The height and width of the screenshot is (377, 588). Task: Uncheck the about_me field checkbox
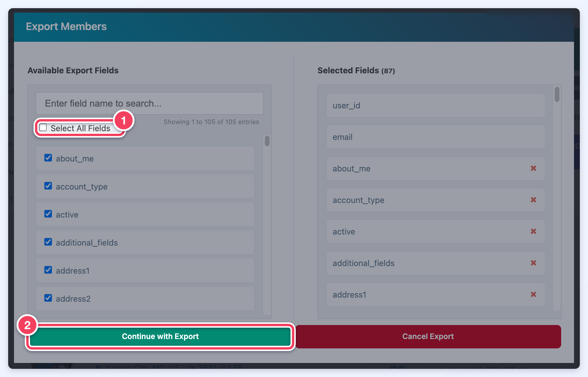click(48, 158)
